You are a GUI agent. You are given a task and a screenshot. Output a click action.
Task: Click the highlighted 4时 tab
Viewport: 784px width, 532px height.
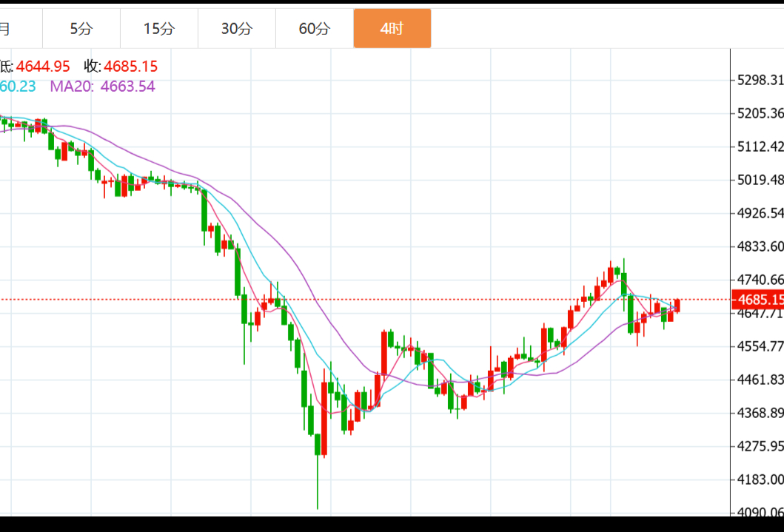392,29
